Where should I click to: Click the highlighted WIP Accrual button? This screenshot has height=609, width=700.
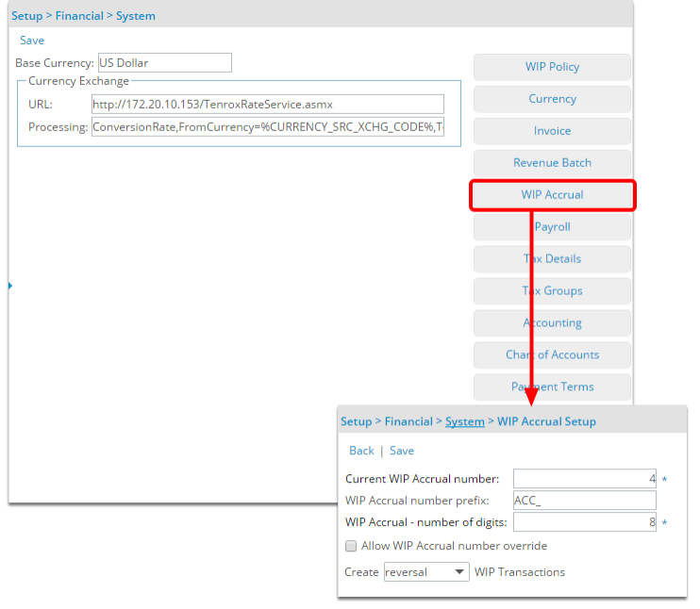(x=552, y=195)
